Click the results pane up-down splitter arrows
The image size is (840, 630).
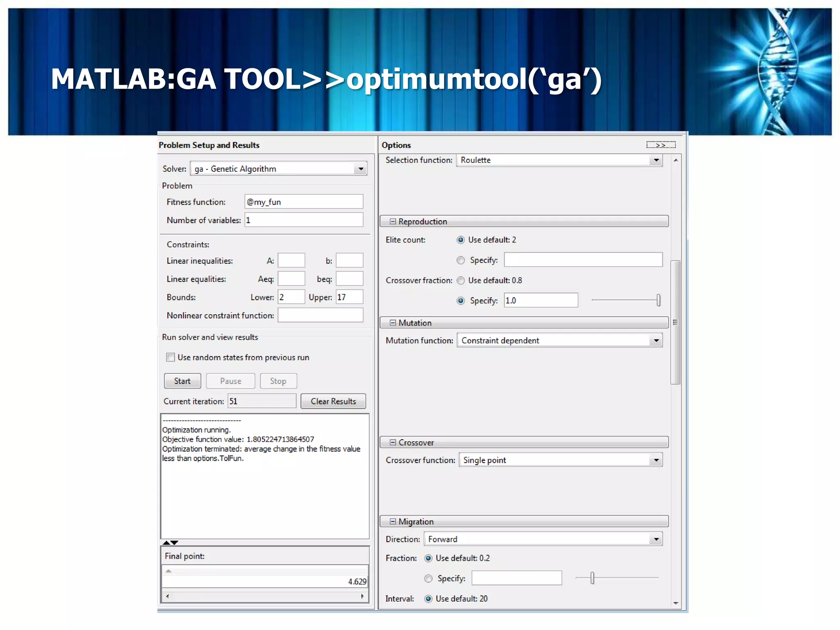[170, 543]
